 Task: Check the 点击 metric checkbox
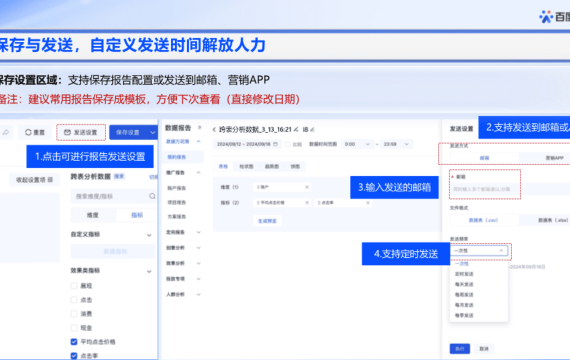click(x=74, y=300)
